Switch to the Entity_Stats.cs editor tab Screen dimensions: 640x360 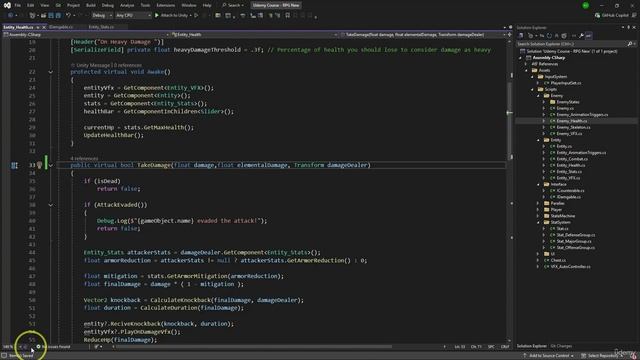(x=101, y=27)
